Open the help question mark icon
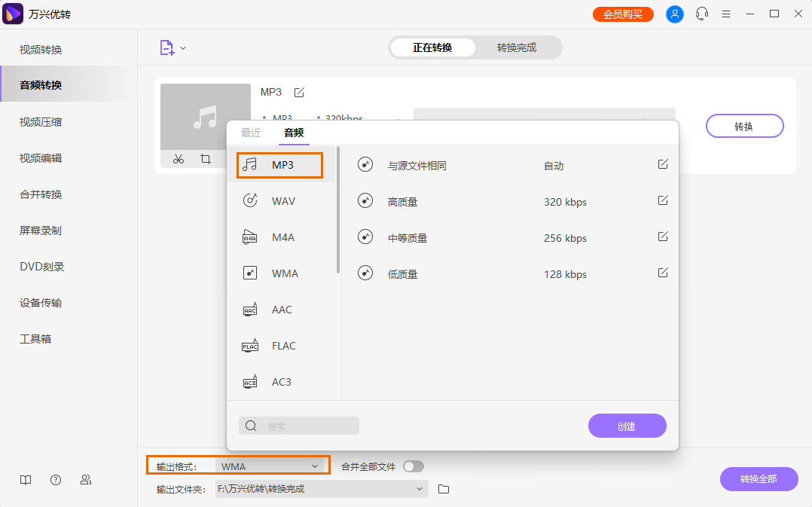Viewport: 812px width, 507px height. pos(56,480)
